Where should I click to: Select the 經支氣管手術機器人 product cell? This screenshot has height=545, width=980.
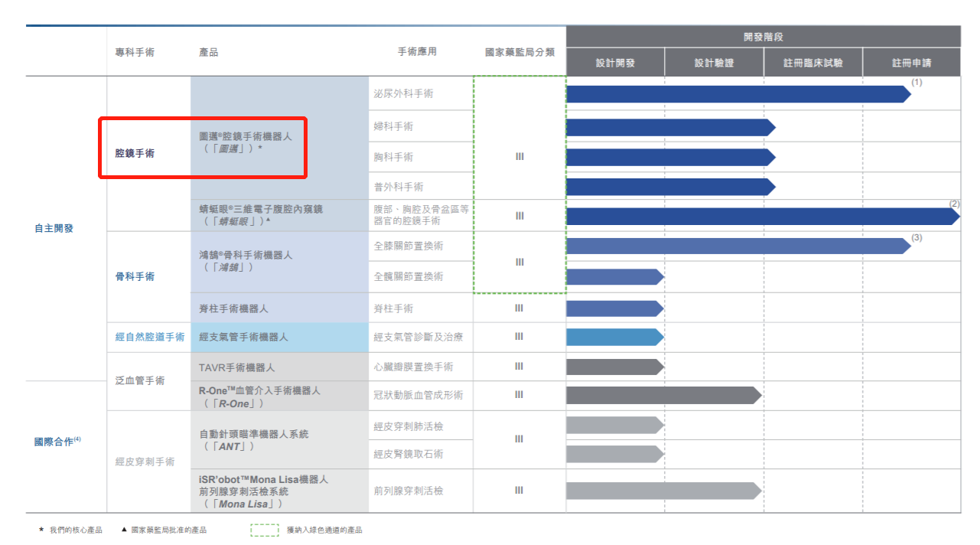point(244,337)
